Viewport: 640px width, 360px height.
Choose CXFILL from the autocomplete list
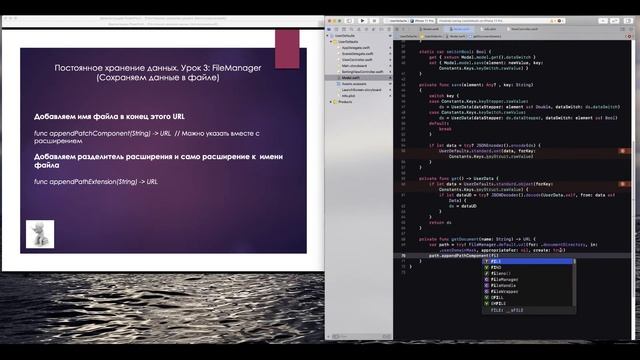[x=527, y=304]
